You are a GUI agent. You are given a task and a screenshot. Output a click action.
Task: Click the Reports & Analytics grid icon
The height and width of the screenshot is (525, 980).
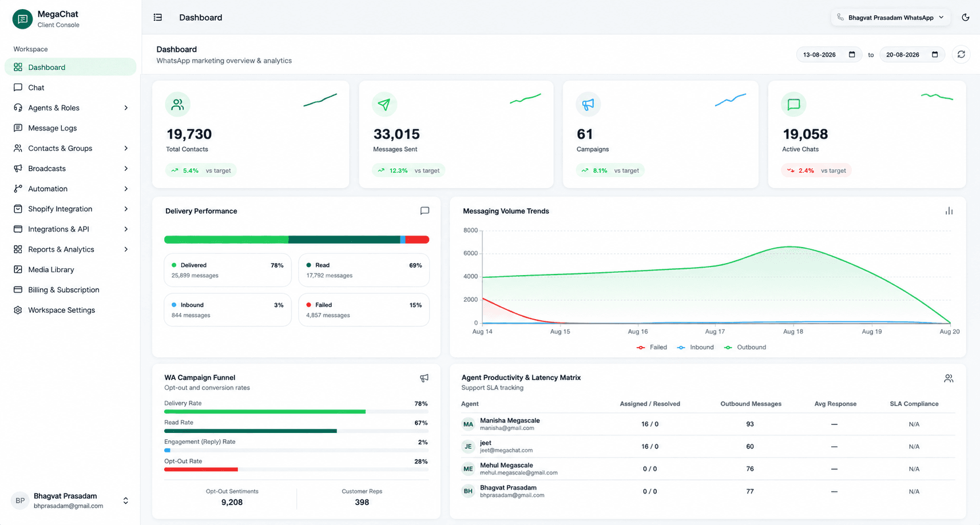tap(18, 249)
